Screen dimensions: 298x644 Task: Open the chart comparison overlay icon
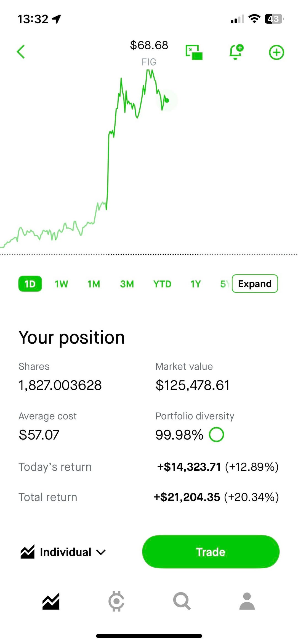tap(194, 52)
